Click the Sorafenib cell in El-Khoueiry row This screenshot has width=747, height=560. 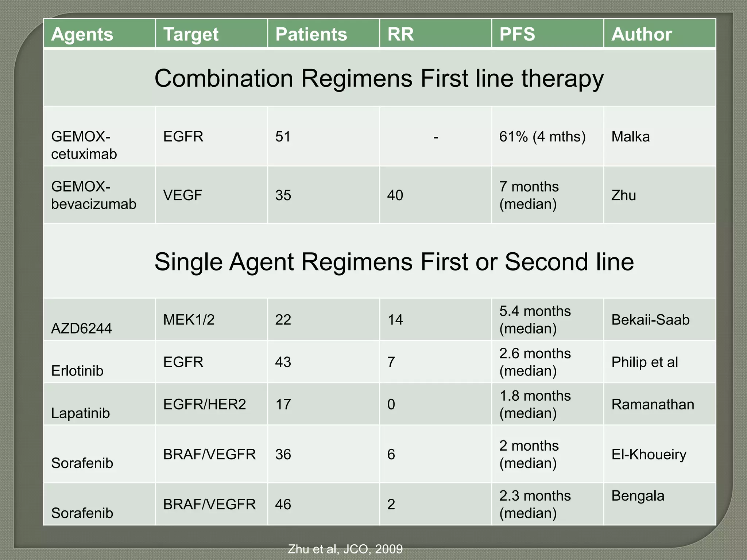[100, 454]
